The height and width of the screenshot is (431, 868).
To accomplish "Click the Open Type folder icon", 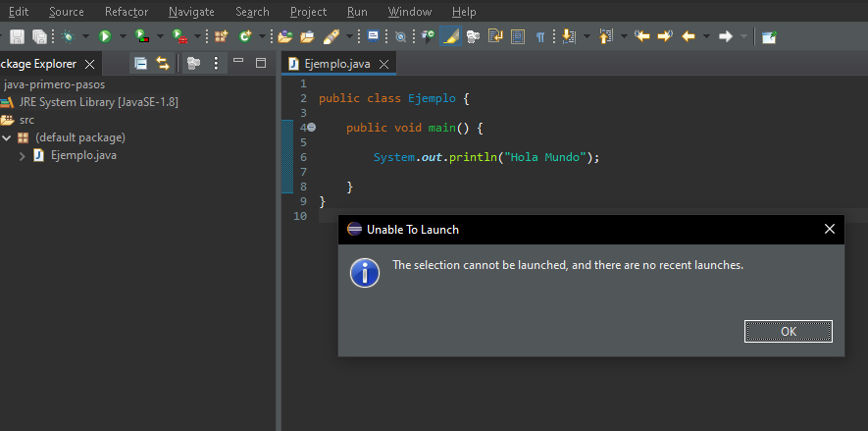I will click(285, 36).
